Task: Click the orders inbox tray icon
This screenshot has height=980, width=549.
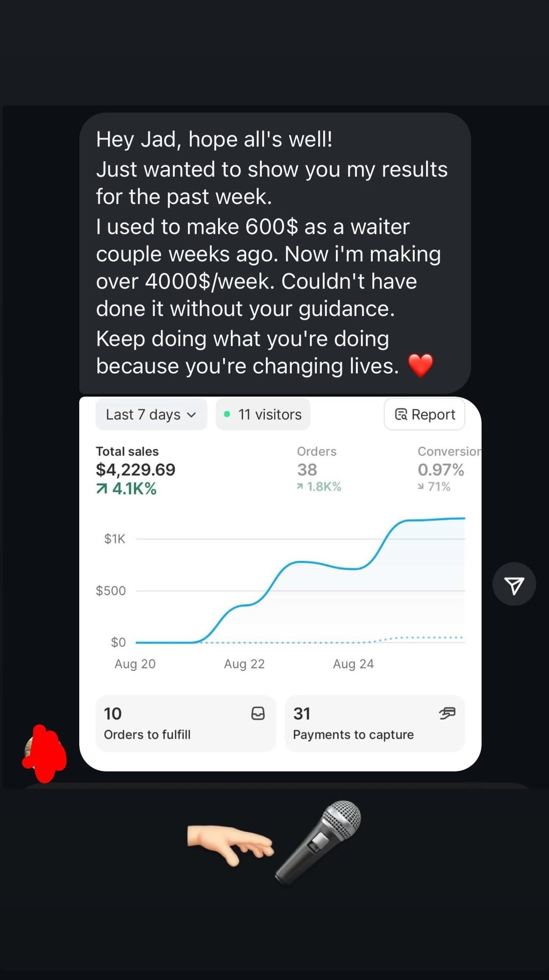Action: coord(258,714)
